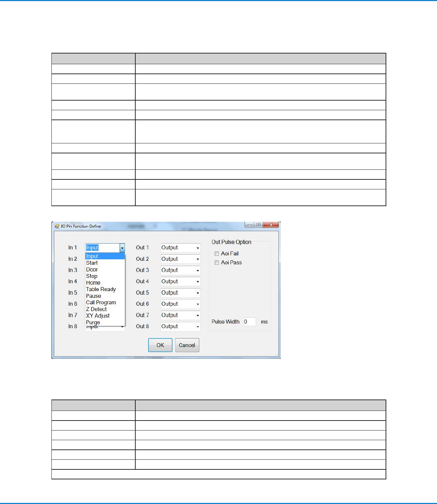This screenshot has height=504, width=437.
Task: Click the In 8 label
Action: tap(72, 326)
